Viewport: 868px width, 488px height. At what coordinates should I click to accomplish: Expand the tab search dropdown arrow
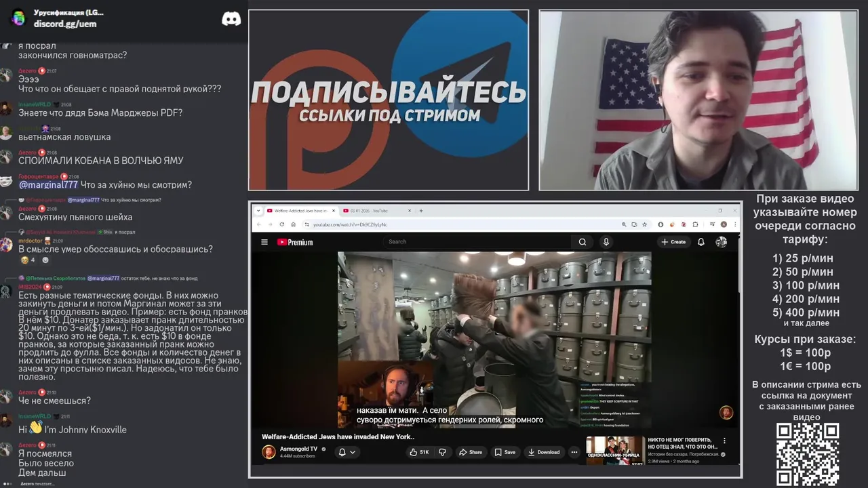pyautogui.click(x=258, y=211)
